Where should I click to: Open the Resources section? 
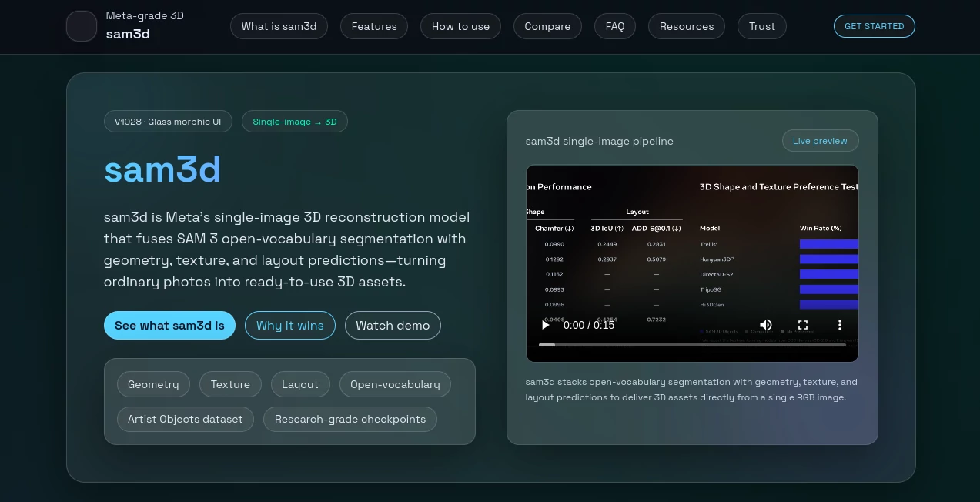(686, 26)
